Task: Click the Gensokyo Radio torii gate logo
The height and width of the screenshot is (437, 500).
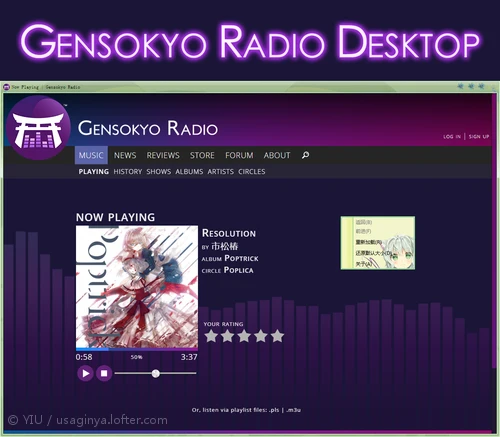Action: [38, 128]
